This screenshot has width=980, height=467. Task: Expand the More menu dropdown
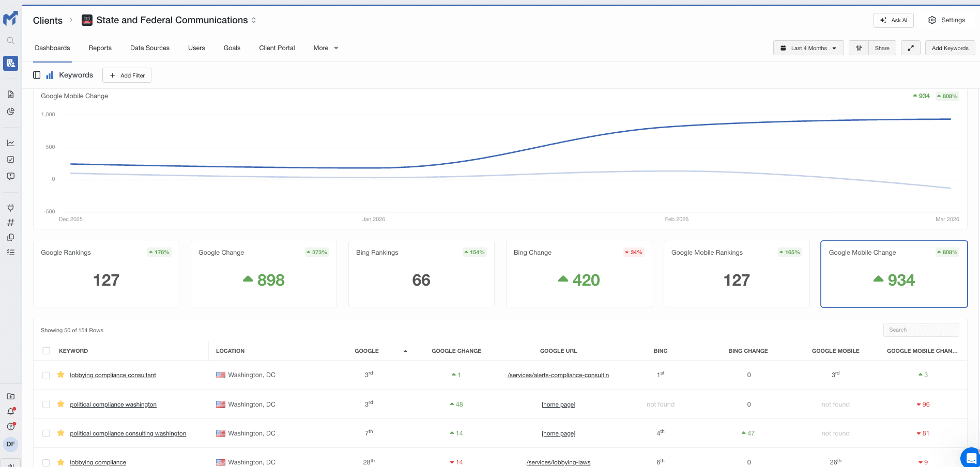coord(326,48)
